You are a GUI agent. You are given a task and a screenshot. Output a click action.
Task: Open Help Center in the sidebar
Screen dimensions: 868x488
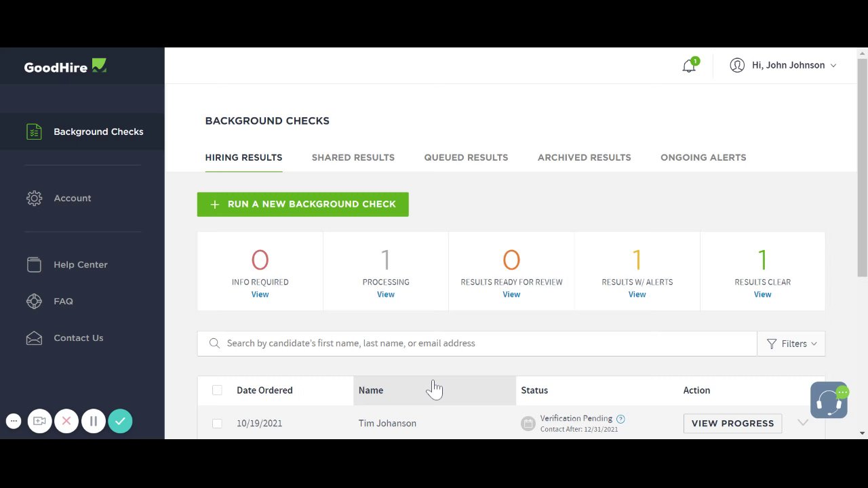pos(82,264)
